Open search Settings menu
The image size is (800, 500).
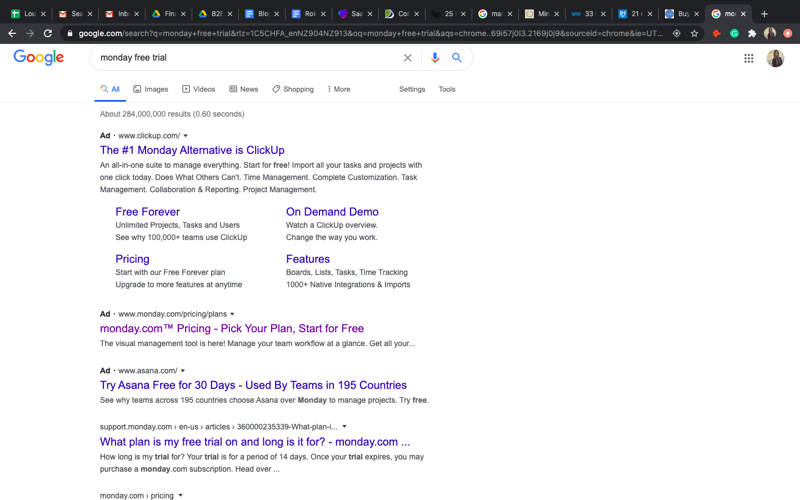click(x=412, y=89)
